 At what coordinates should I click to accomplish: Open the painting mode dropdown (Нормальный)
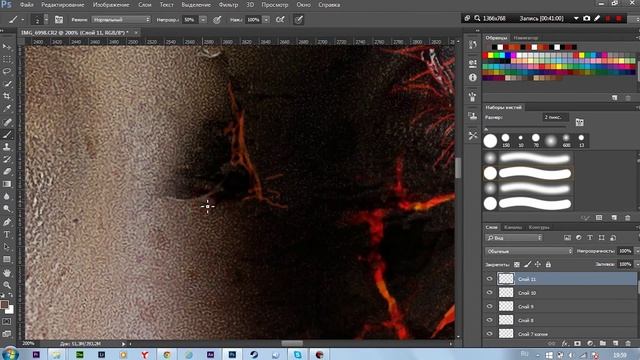pos(121,20)
